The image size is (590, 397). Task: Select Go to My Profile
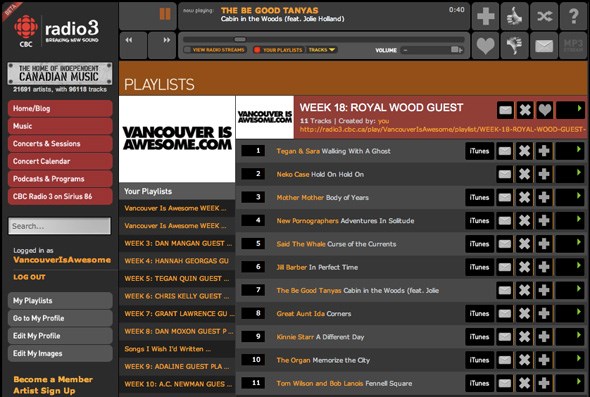tap(60, 318)
